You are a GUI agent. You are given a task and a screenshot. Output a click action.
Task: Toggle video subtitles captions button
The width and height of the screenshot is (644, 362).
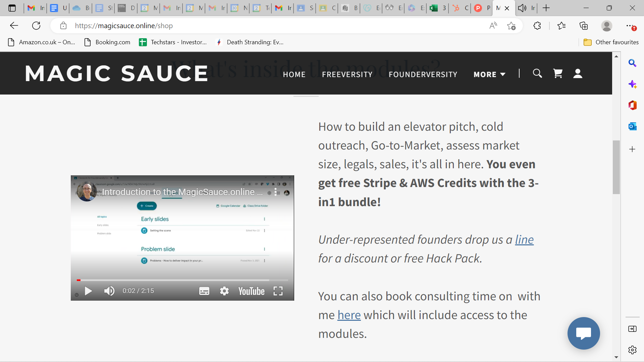(204, 291)
